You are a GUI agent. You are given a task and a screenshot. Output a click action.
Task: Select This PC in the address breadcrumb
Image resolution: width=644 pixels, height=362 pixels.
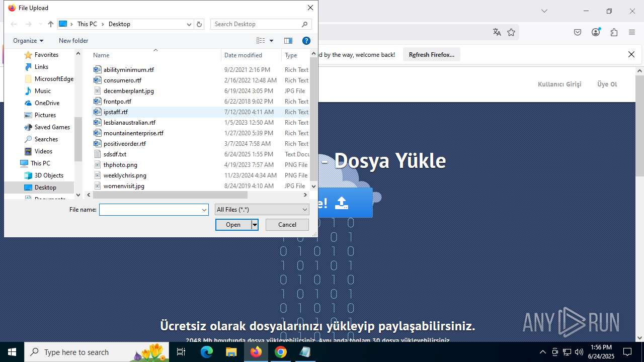[x=87, y=24]
